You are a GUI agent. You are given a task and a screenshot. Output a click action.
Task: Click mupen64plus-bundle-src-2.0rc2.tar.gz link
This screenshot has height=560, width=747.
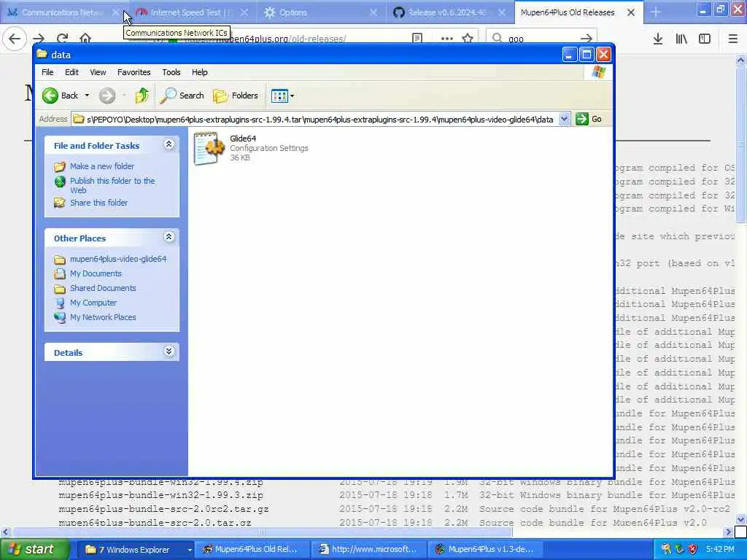point(163,509)
